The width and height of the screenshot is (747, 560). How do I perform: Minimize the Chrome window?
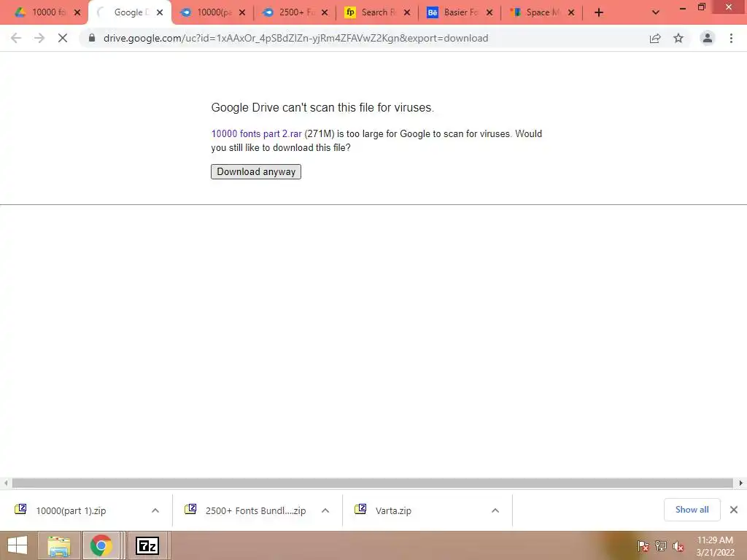pyautogui.click(x=682, y=7)
